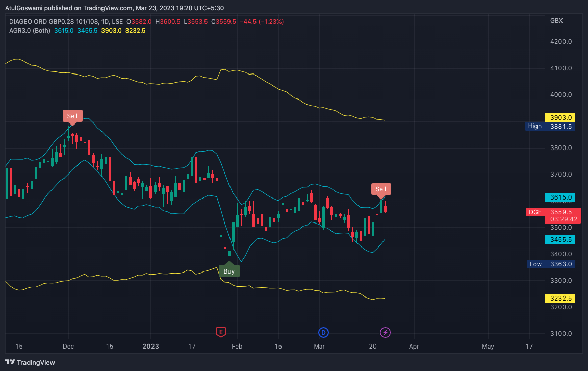Image resolution: width=588 pixels, height=371 pixels.
Task: Click the purple lightning bolt event icon
Action: 385,332
